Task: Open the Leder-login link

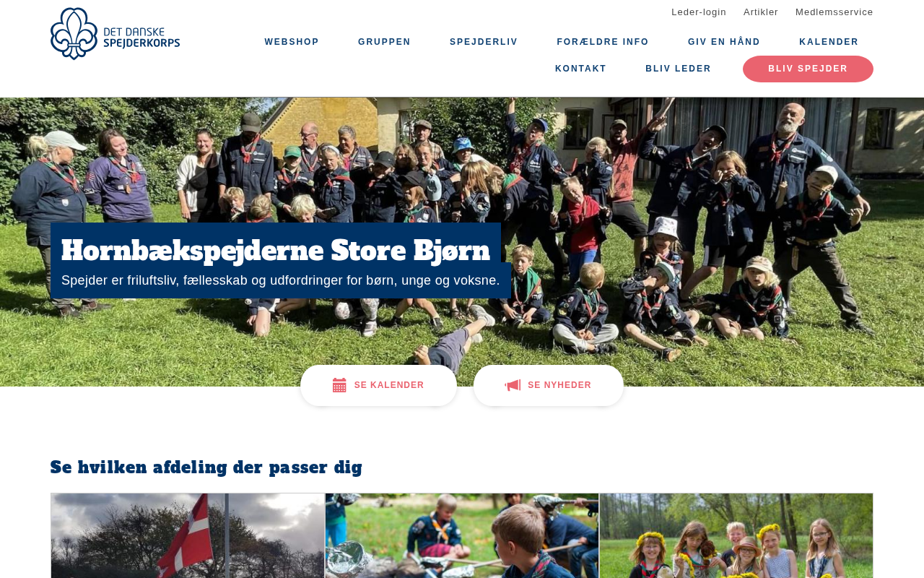Action: pyautogui.click(x=699, y=12)
